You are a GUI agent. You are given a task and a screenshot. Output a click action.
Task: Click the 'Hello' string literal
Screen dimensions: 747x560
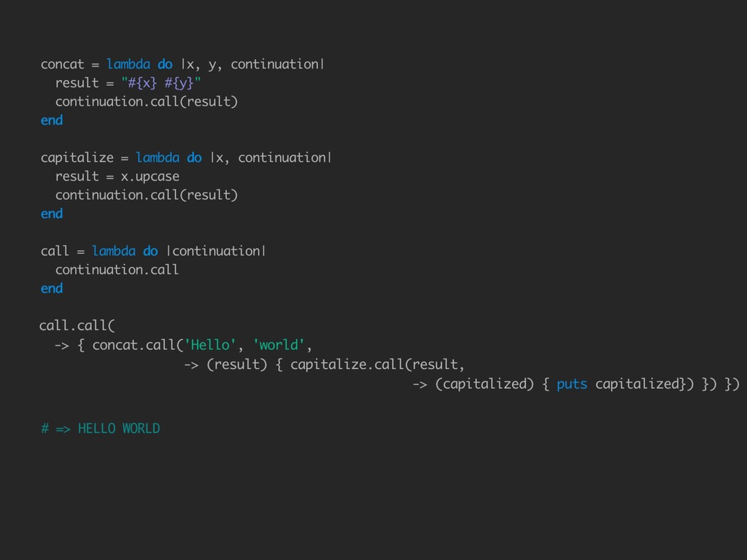click(210, 345)
